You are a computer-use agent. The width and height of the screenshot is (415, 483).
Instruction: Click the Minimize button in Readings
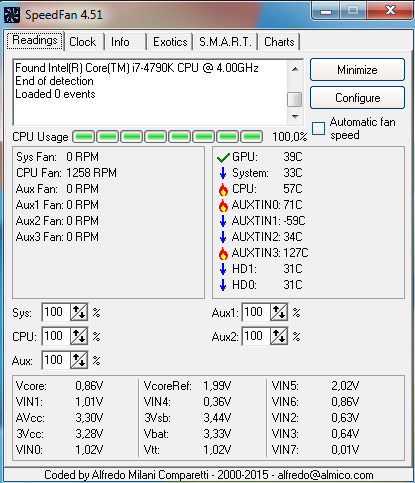coord(357,70)
